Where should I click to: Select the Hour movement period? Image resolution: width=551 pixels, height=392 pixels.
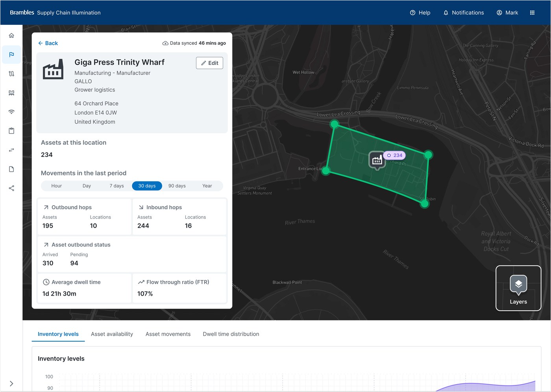[x=56, y=186]
